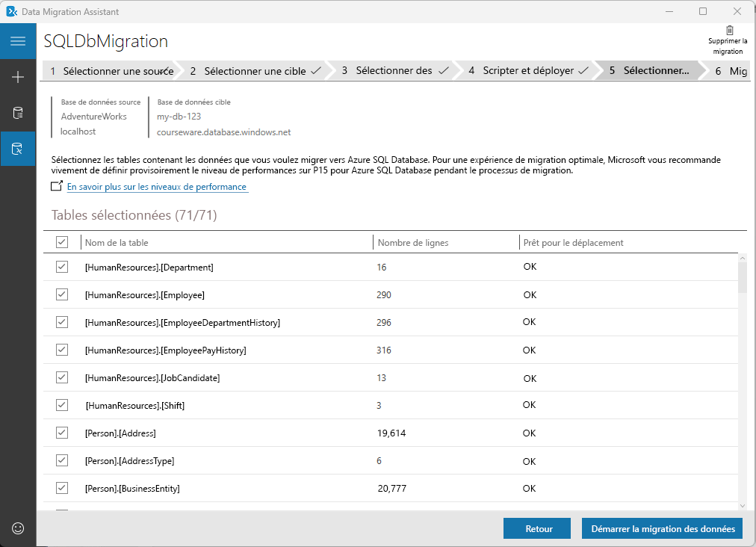The width and height of the screenshot is (756, 547).
Task: Click the Prêt pour le déplacement column header
Action: 573,243
